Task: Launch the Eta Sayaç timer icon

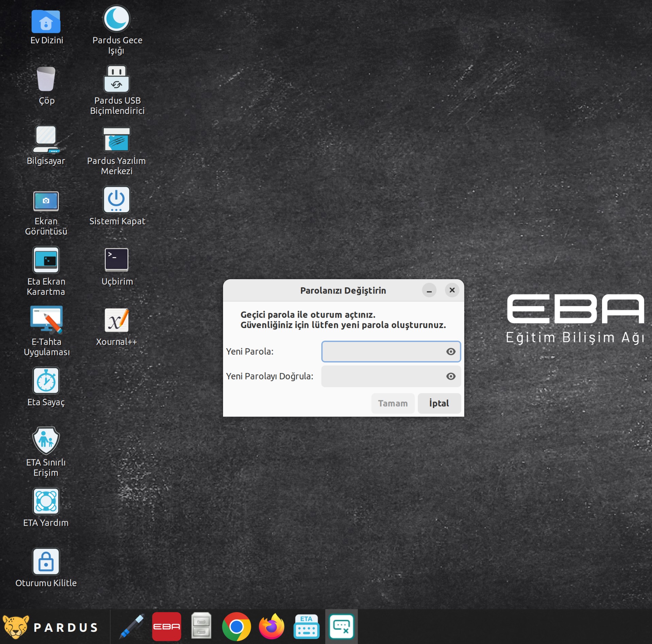Action: (x=46, y=380)
